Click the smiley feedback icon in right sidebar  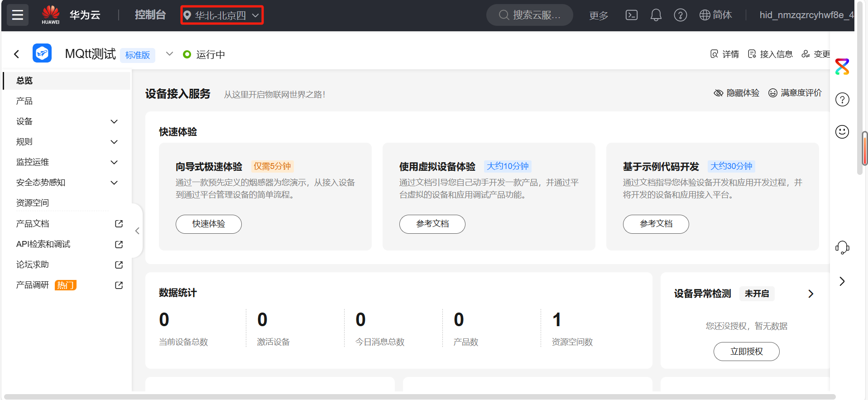click(842, 132)
